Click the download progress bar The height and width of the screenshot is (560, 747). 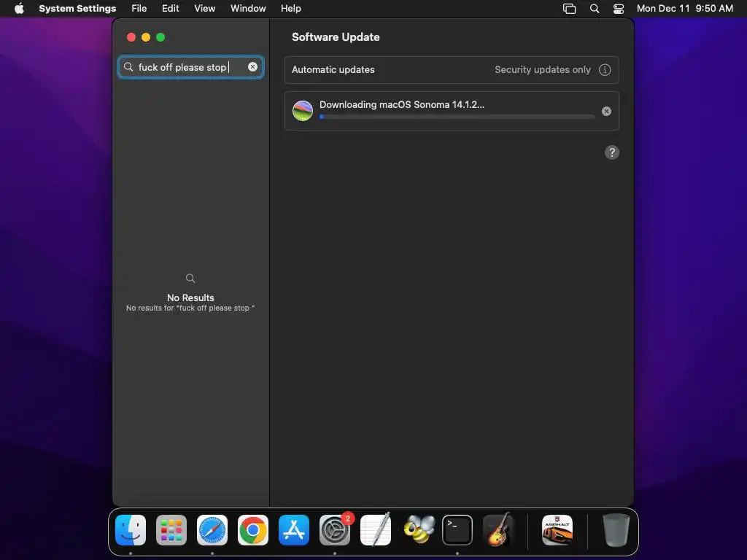point(457,117)
